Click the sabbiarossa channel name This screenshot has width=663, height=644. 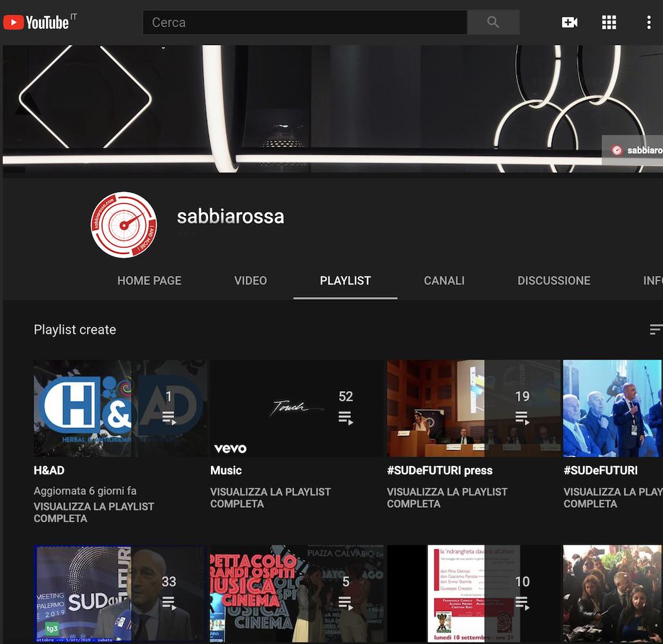(x=230, y=217)
